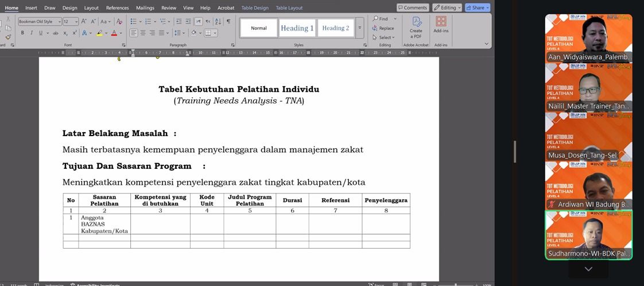Viewport: 644px width, 286px height.
Task: Clear all formatting with eraser icon
Action: pos(119,22)
